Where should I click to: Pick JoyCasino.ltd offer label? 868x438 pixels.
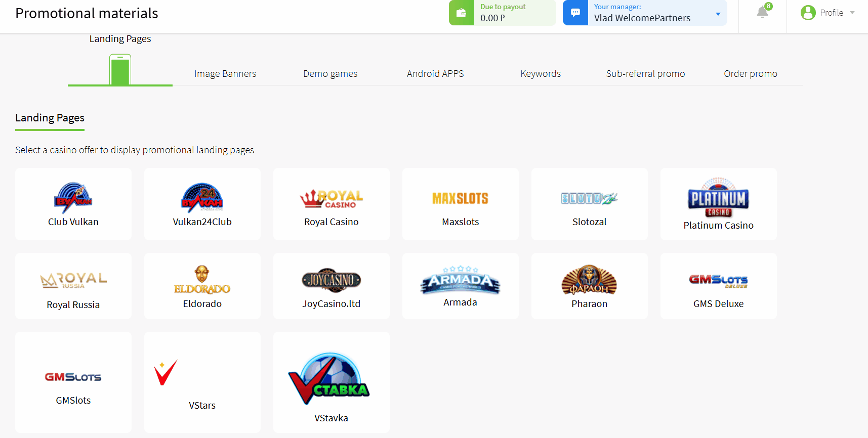[332, 304]
